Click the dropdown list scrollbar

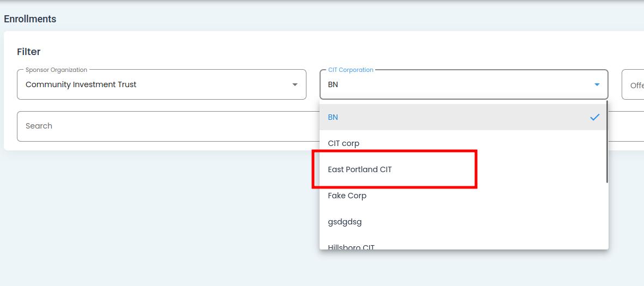point(606,143)
